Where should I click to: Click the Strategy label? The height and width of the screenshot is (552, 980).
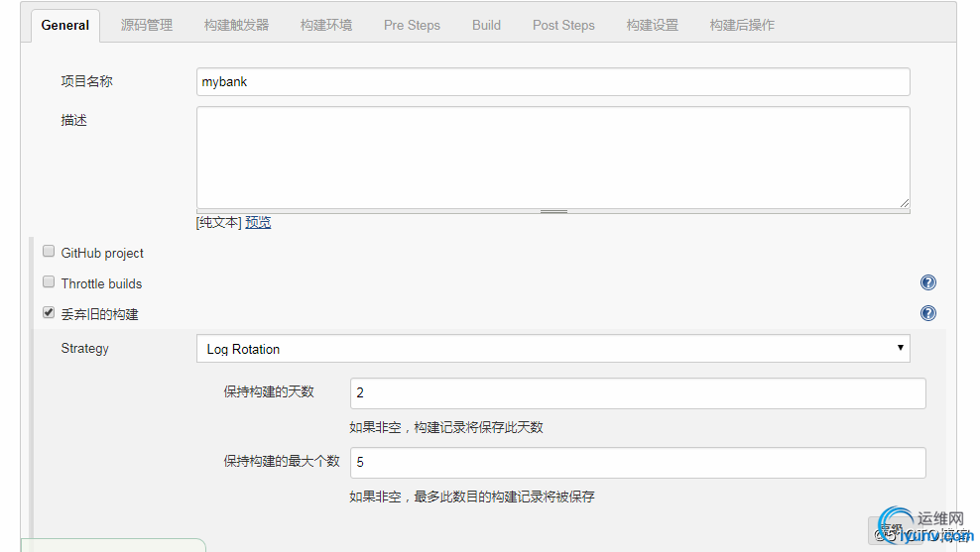(85, 349)
